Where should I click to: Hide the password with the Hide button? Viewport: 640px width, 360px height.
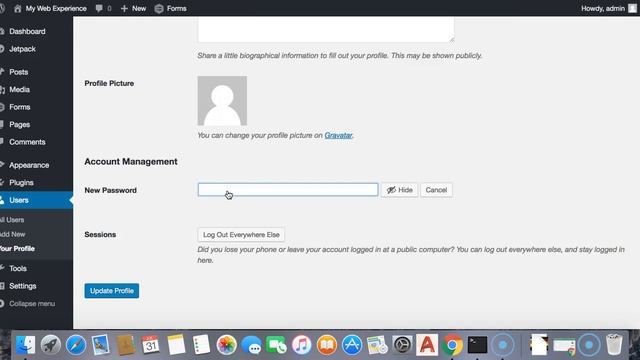(x=399, y=190)
